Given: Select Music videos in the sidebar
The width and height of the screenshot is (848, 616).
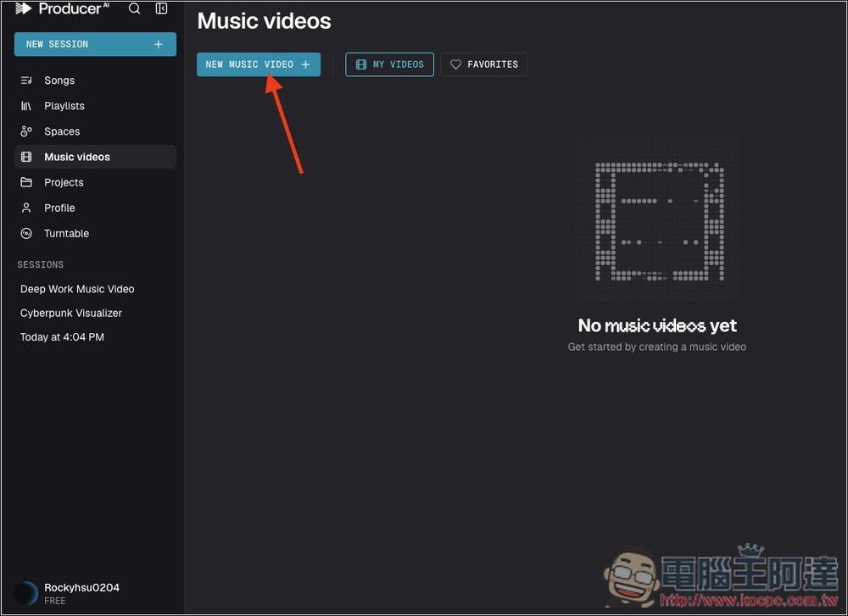Looking at the screenshot, I should [95, 157].
